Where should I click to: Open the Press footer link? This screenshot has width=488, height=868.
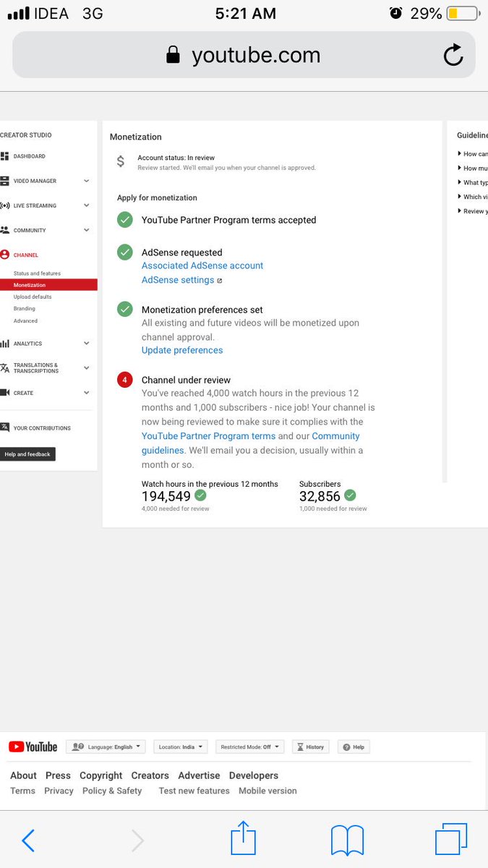58,775
